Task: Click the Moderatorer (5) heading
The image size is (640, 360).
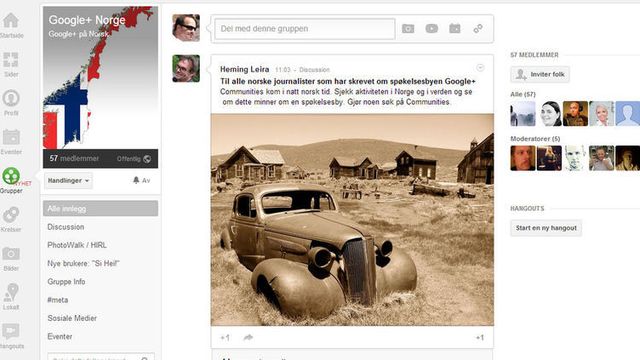Action: [535, 139]
